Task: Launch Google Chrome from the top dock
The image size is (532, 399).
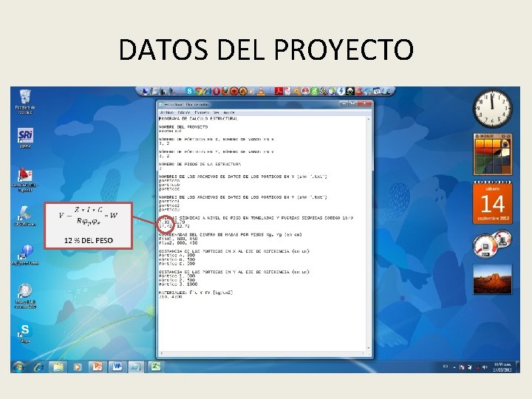Action: pyautogui.click(x=199, y=91)
